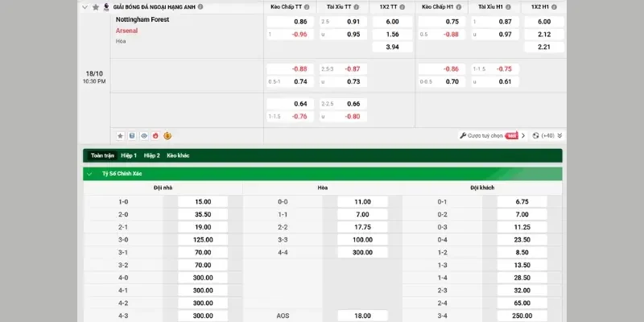644x322 pixels.
Task: Bet correct score 3-3 at 100.00
Action: click(x=363, y=240)
